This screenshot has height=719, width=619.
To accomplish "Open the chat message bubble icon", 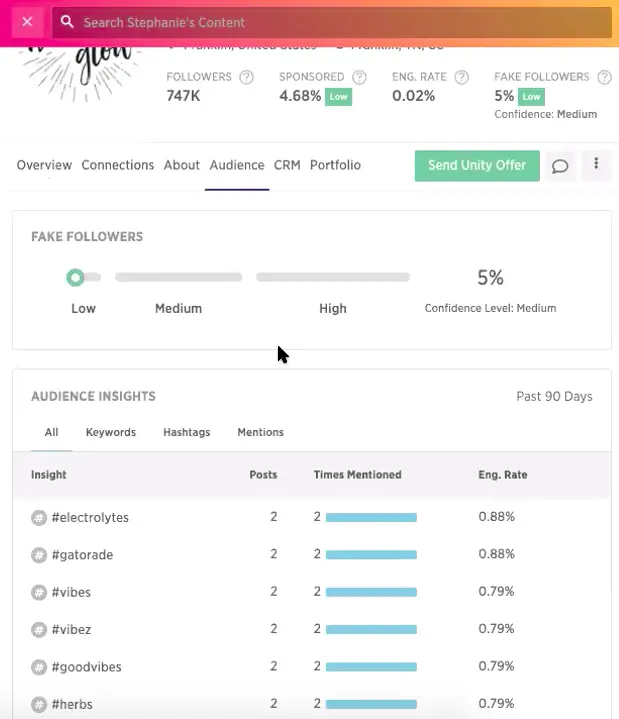I will pyautogui.click(x=560, y=166).
